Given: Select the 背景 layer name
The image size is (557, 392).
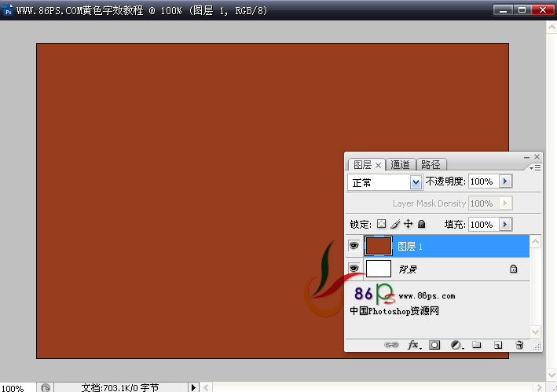Looking at the screenshot, I should click(x=408, y=269).
